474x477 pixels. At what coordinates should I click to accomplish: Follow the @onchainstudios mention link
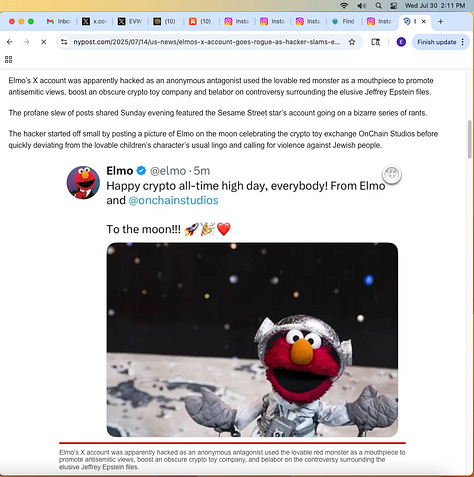point(173,200)
